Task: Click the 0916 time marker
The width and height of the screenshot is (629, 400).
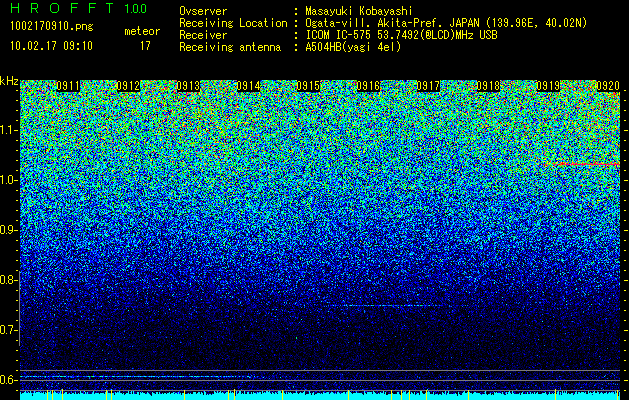Action: tap(368, 86)
